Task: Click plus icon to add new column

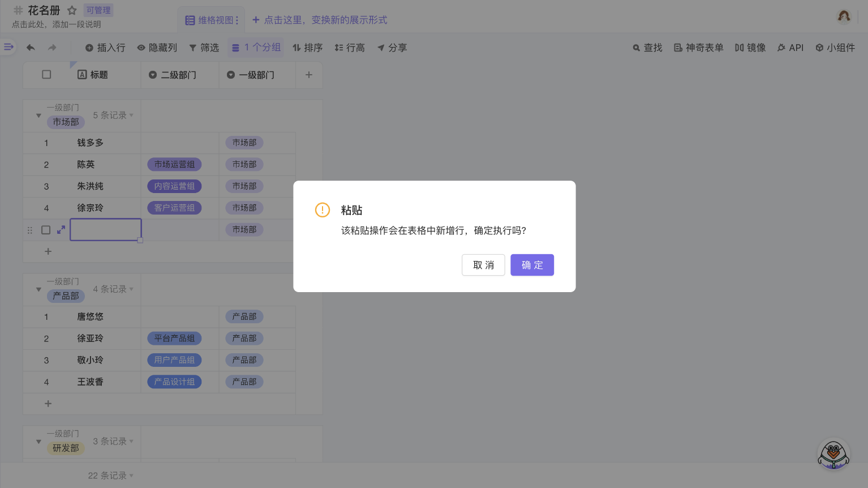Action: pyautogui.click(x=309, y=75)
